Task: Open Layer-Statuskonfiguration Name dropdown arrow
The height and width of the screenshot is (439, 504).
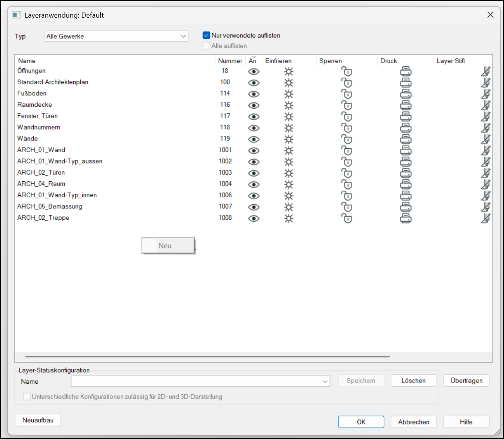Action: [325, 381]
